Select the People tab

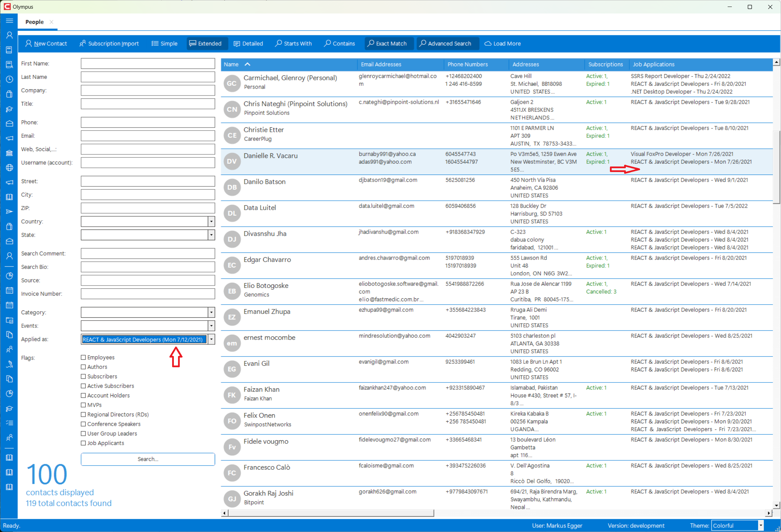point(34,22)
